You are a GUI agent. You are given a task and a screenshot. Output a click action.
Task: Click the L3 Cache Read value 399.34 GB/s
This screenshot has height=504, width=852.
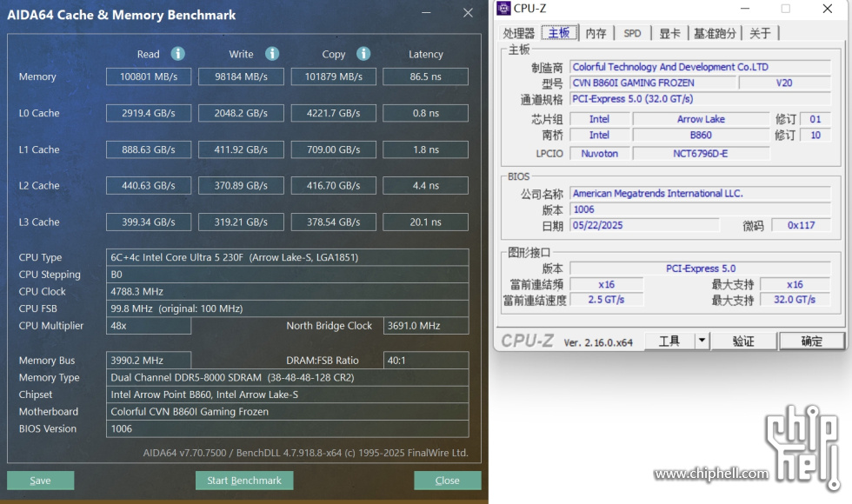coord(149,222)
